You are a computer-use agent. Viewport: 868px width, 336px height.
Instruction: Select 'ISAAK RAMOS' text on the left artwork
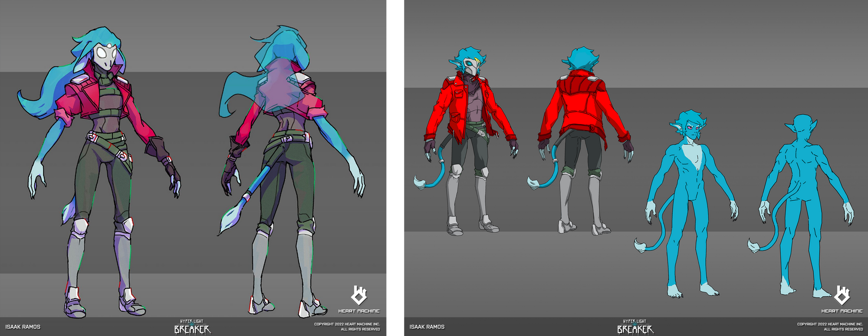[x=23, y=327]
